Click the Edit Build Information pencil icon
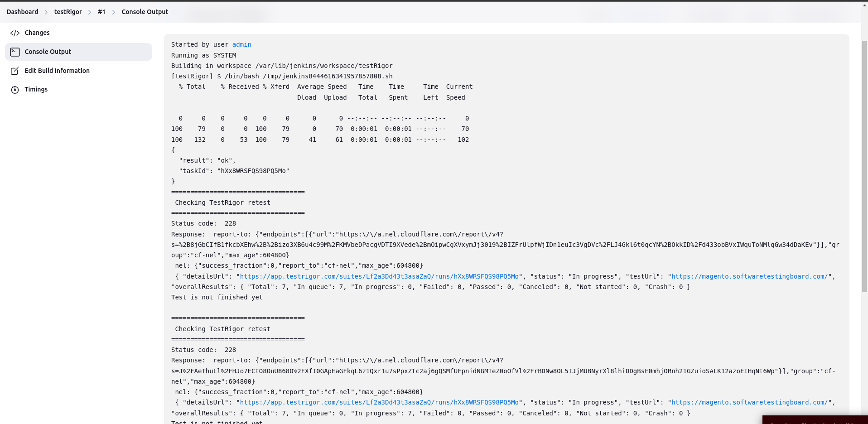868x424 pixels. [15, 71]
